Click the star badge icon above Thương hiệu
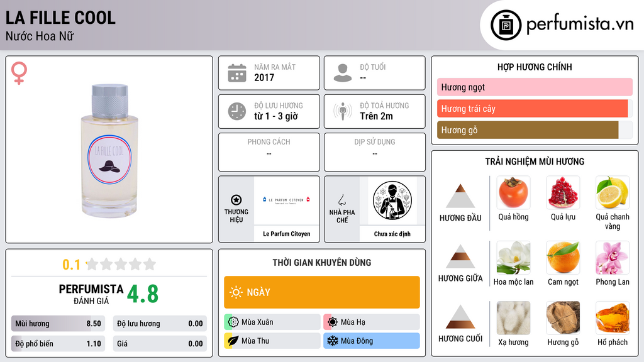 click(236, 200)
